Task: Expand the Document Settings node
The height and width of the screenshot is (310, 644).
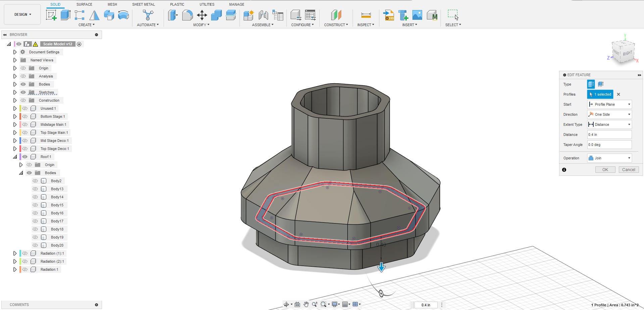Action: pyautogui.click(x=15, y=52)
